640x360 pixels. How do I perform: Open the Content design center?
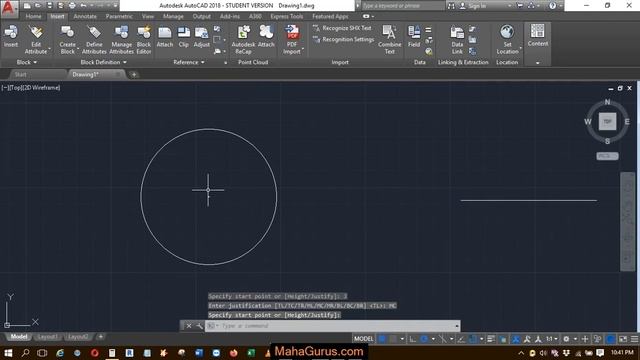point(538,36)
